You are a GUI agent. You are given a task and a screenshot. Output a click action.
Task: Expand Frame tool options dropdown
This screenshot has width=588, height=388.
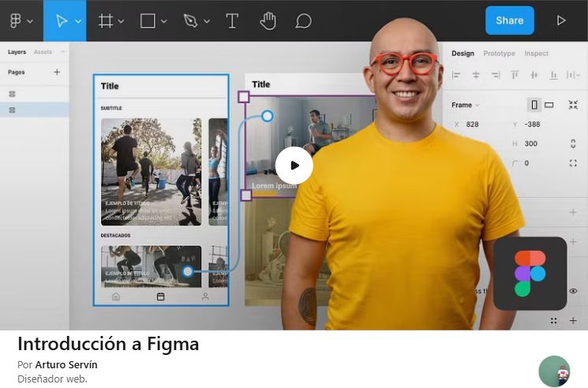[121, 21]
